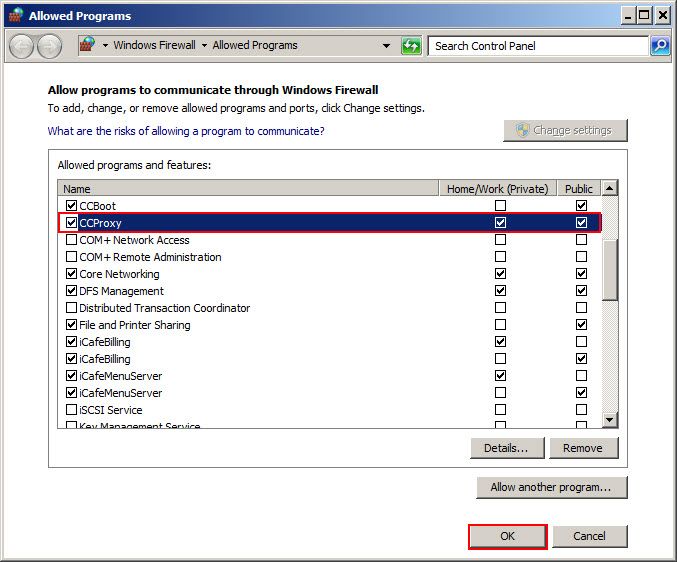
Task: Close the Allowed Programs window
Action: point(662,16)
